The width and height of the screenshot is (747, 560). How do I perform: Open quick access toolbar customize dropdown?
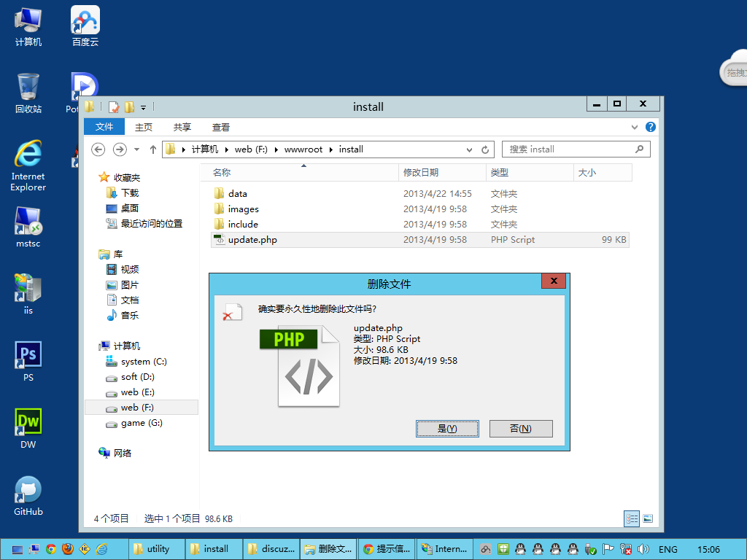144,108
